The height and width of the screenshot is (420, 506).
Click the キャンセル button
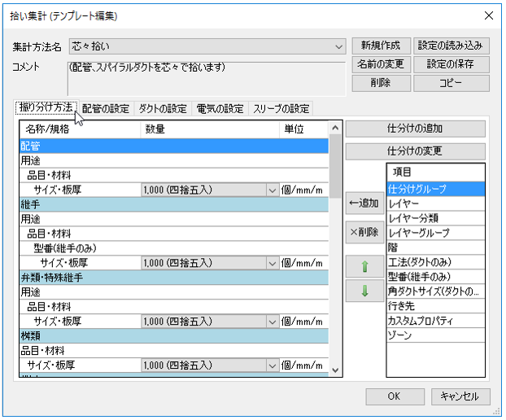click(460, 396)
